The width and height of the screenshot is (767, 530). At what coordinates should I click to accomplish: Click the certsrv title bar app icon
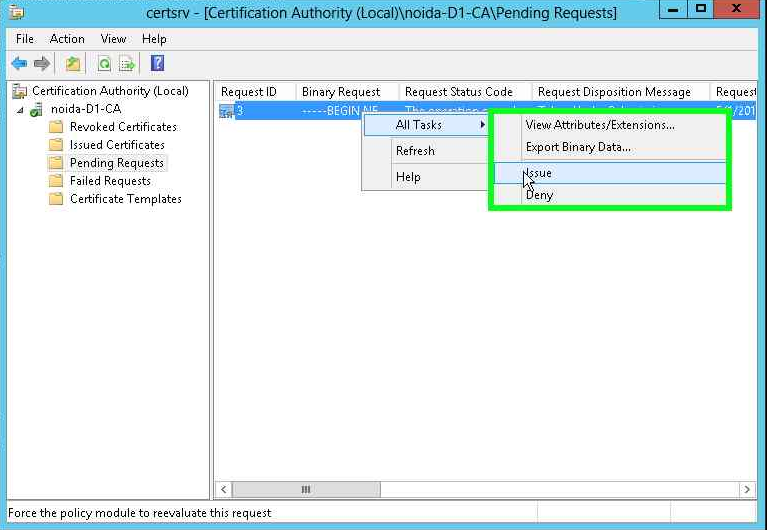point(17,12)
